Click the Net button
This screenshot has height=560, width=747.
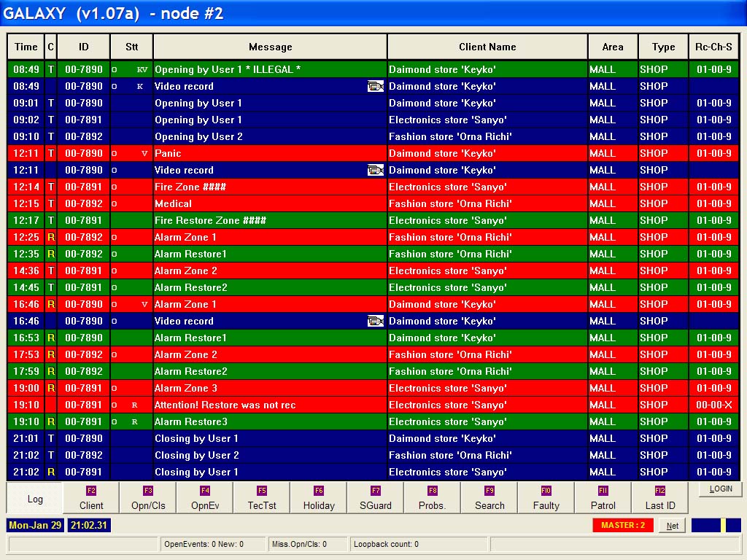click(672, 525)
